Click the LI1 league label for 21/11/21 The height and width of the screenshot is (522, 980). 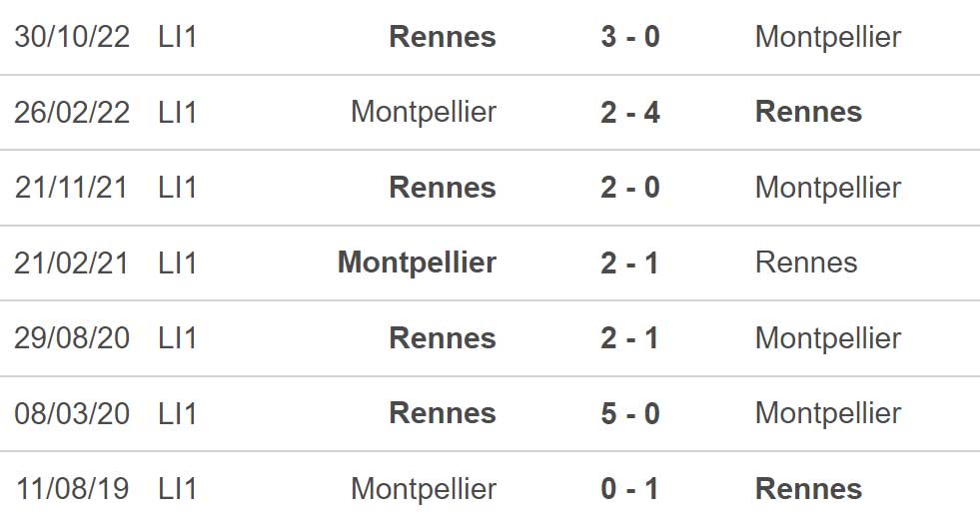pos(178,188)
